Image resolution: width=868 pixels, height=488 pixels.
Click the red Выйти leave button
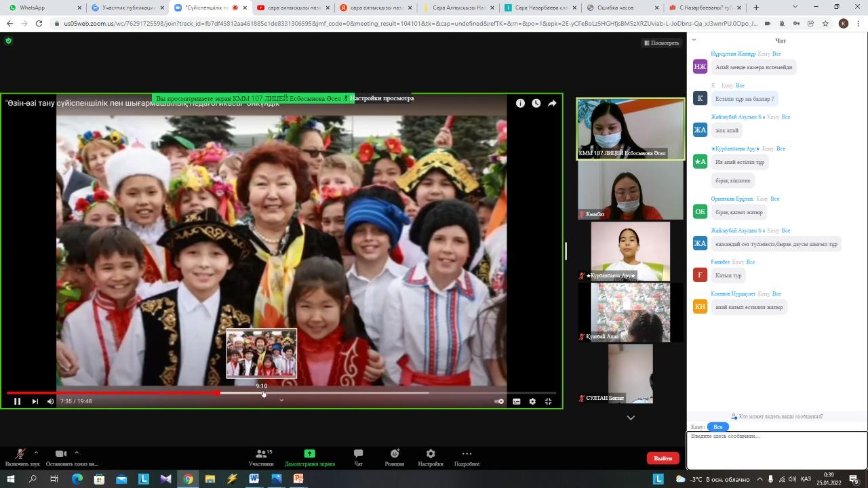(663, 458)
